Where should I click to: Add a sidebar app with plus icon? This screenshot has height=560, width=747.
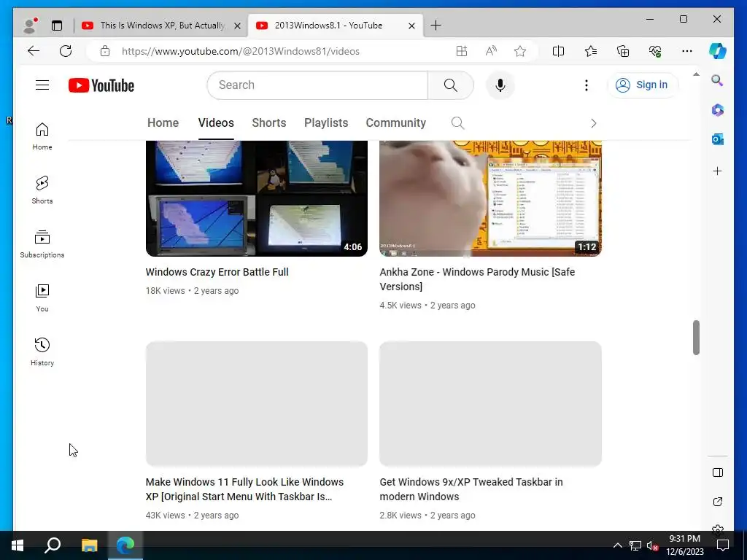click(x=718, y=171)
